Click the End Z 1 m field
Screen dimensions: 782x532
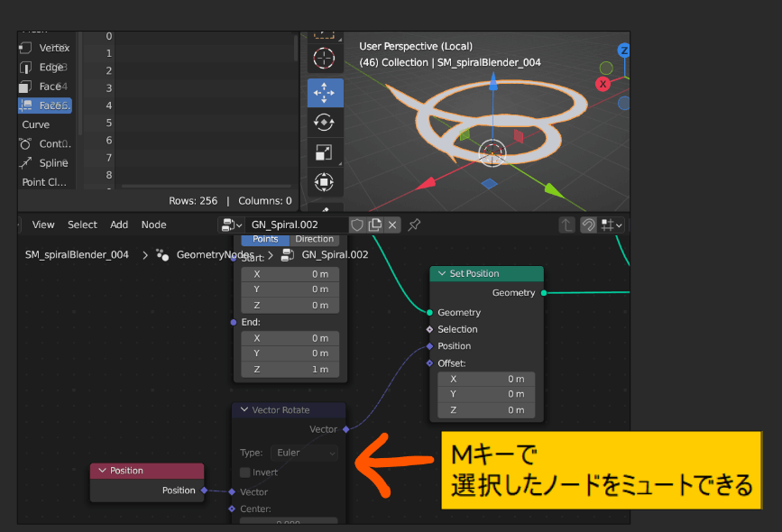(x=290, y=370)
